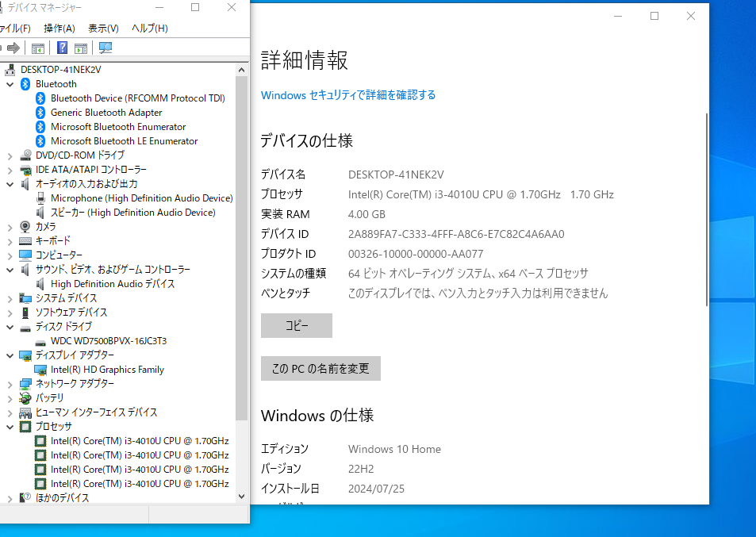Collapse サウンド、ビデオ、およびゲーム コントローラー node
The image size is (756, 537).
[x=10, y=270]
